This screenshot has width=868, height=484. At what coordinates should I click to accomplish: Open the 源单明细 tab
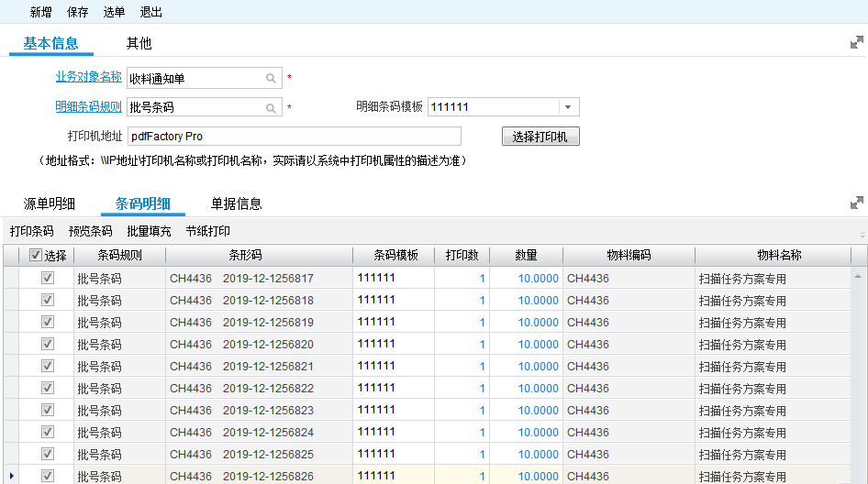click(x=50, y=203)
